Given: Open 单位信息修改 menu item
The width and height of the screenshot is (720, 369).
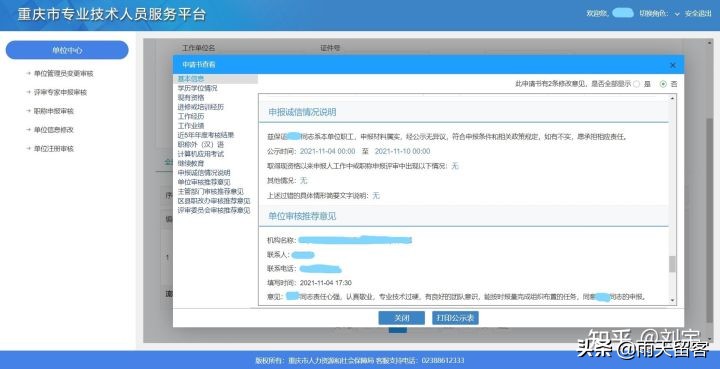Looking at the screenshot, I should coord(53,130).
